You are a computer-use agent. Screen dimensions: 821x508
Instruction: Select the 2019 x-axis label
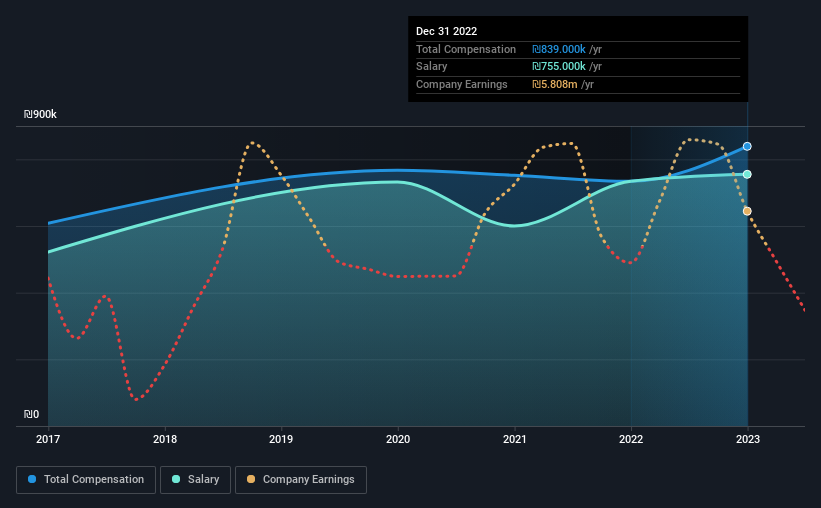[x=281, y=439]
